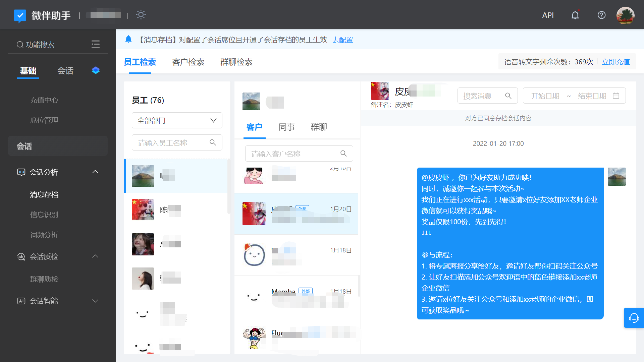Open the help question mark icon

point(601,15)
